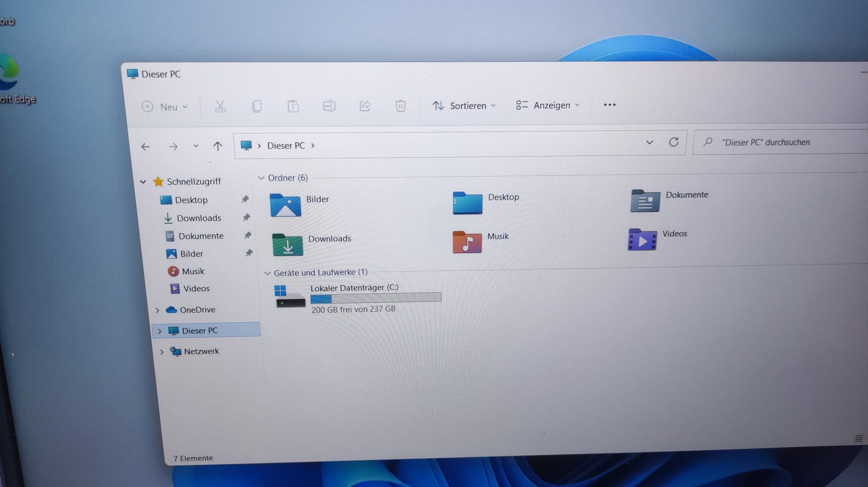Click the Paste clipboard icon
Viewport: 868px width, 487px height.
tap(293, 106)
